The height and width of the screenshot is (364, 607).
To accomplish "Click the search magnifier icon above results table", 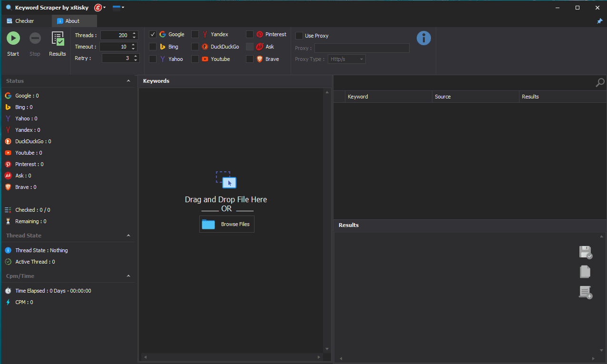I will pos(600,83).
